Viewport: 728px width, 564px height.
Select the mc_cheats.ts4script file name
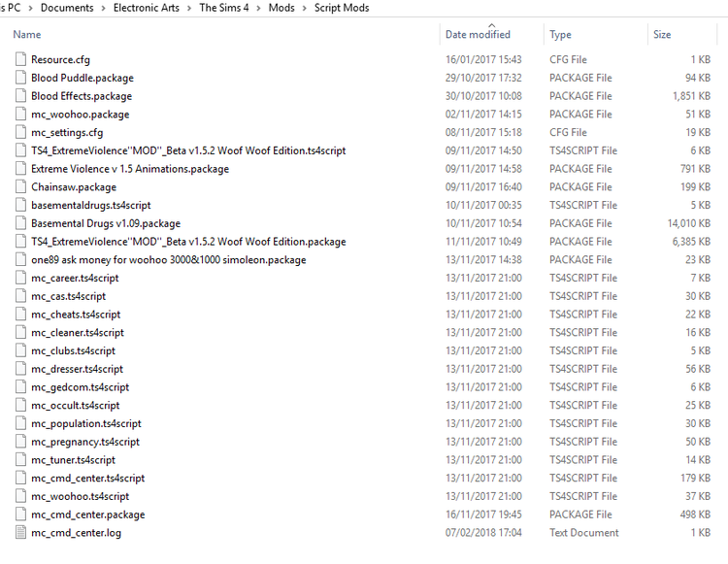pyautogui.click(x=76, y=315)
